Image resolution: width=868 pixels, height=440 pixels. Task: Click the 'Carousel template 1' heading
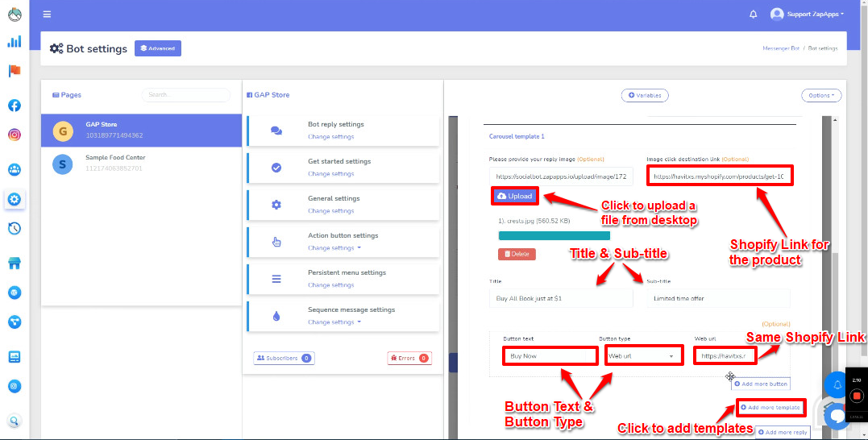[x=517, y=136]
